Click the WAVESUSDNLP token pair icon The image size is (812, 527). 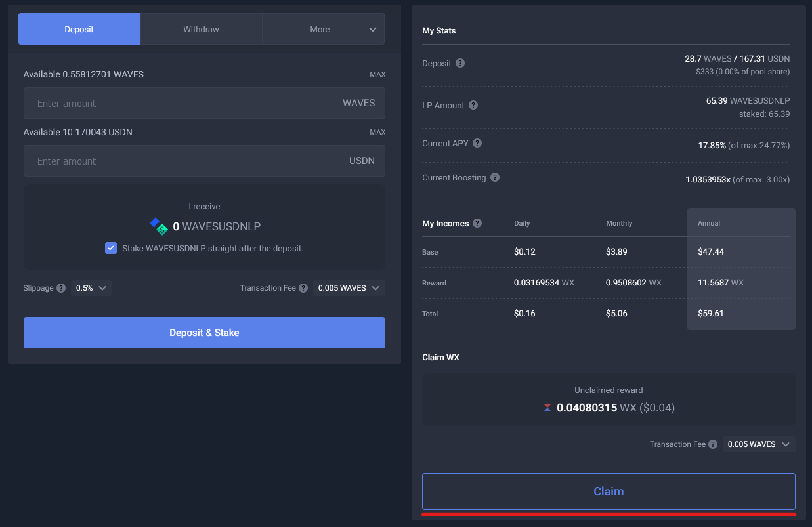point(159,226)
